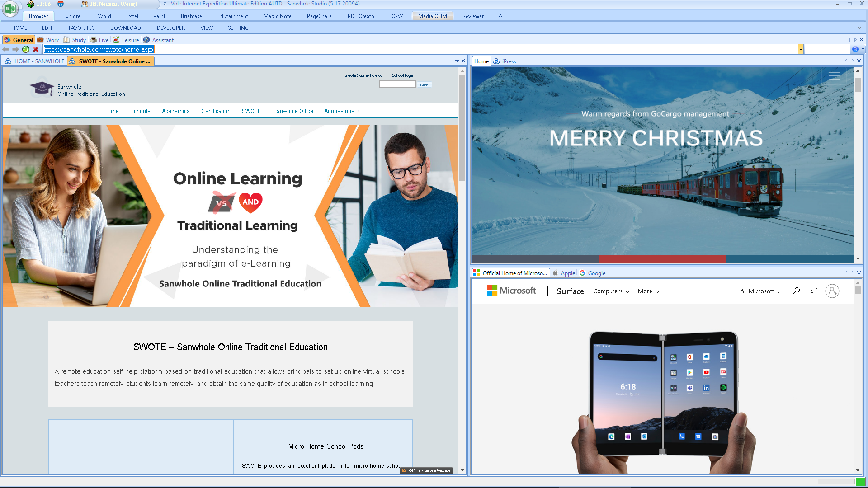Open the hamburger menu on GoCargo page
Screen dimensions: 868x488
(x=834, y=76)
